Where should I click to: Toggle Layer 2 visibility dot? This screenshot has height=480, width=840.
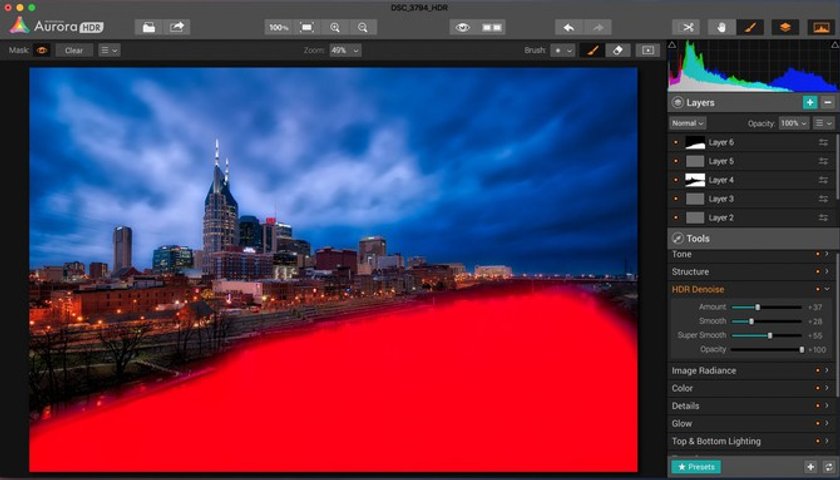[x=676, y=218]
